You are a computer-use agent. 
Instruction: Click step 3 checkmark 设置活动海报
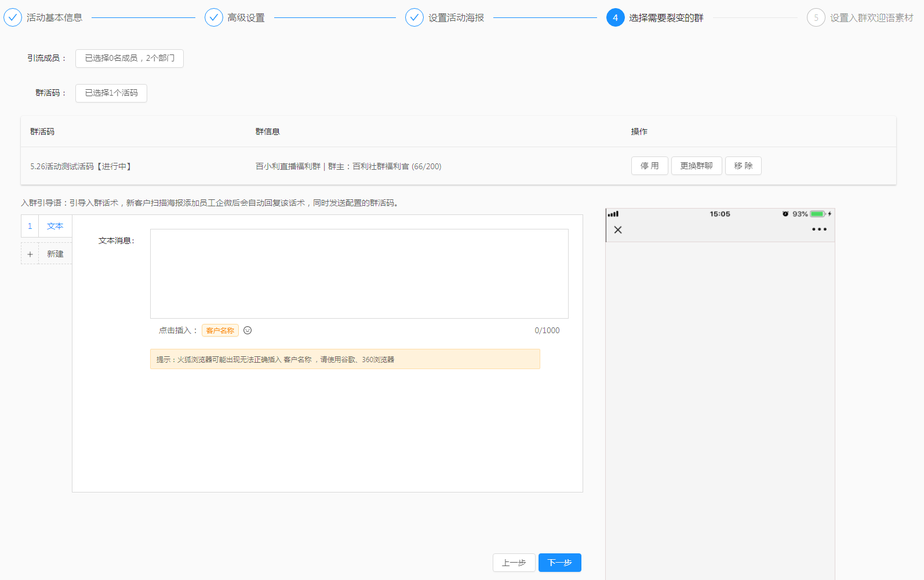click(x=414, y=18)
